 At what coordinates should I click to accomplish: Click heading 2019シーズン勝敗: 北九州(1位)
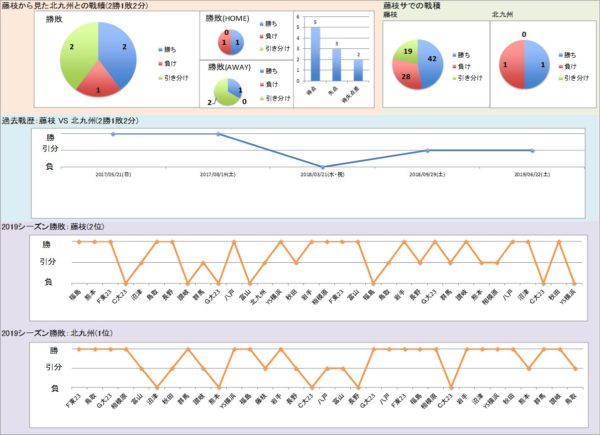pos(54,332)
